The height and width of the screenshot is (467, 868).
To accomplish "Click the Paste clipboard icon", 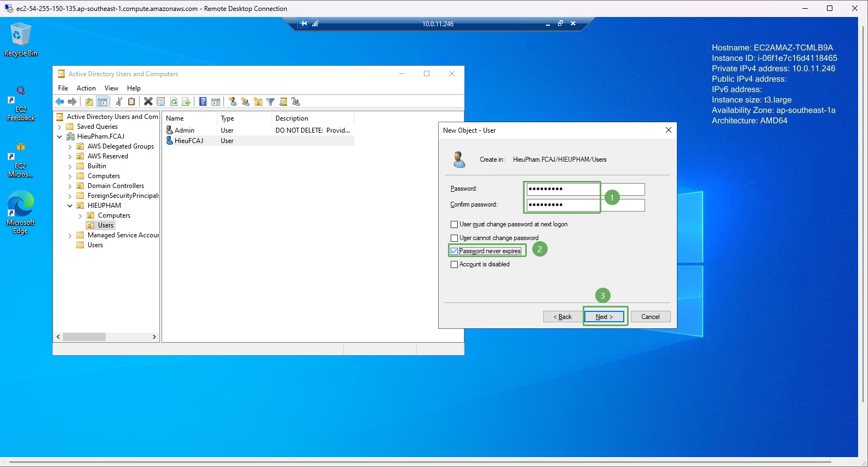I will click(131, 101).
